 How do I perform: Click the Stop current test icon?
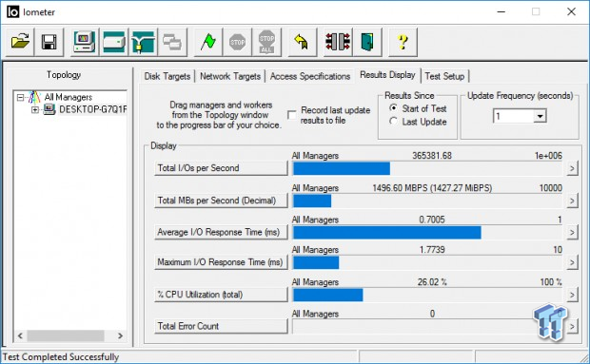click(x=238, y=42)
